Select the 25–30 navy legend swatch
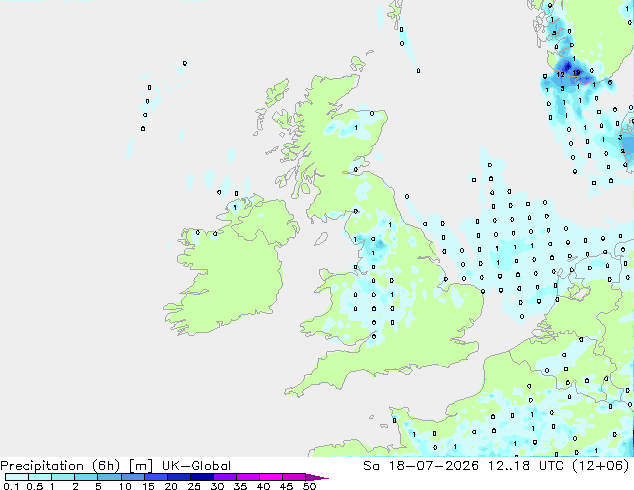 tap(202, 477)
